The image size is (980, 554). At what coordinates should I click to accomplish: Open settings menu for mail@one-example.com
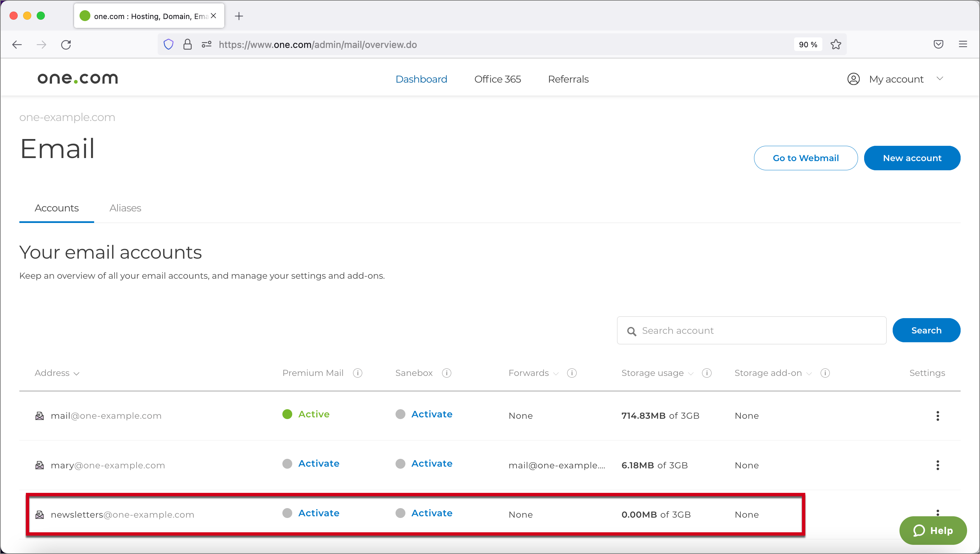click(x=938, y=415)
